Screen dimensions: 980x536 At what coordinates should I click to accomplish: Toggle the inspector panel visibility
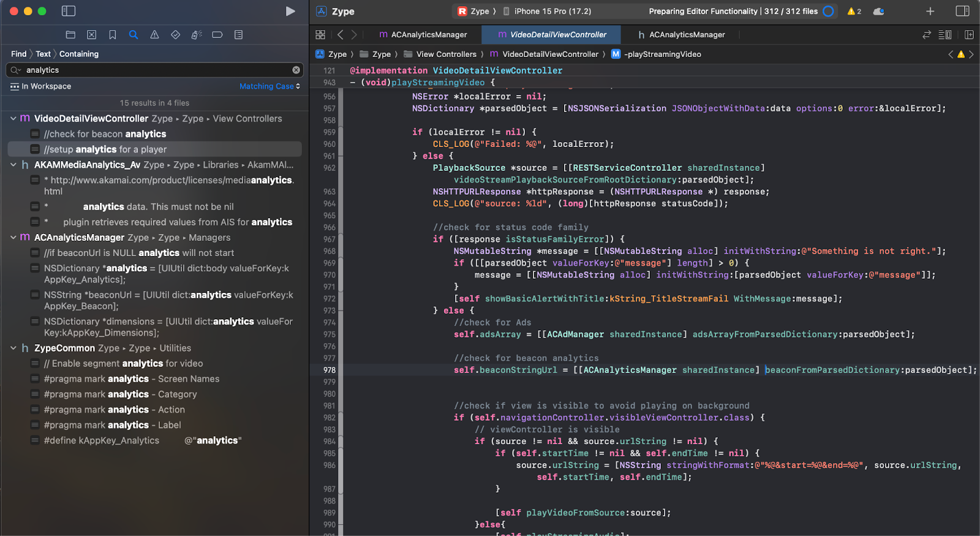(962, 11)
